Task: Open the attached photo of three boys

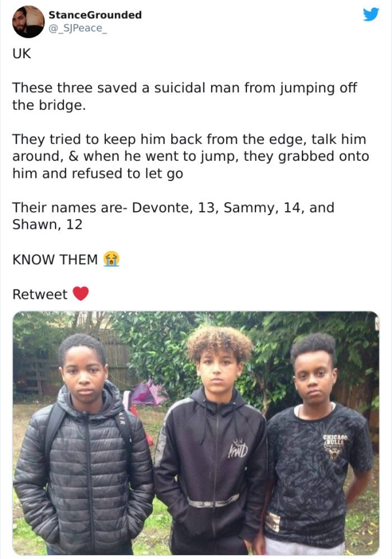Action: (196, 433)
